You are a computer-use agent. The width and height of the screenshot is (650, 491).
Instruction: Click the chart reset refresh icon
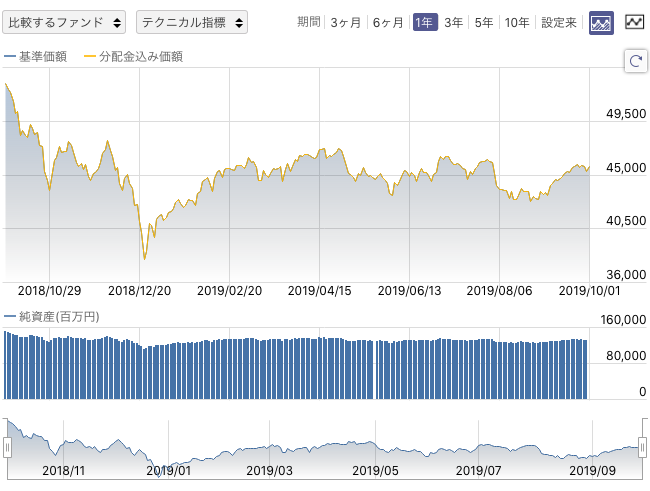pyautogui.click(x=636, y=61)
